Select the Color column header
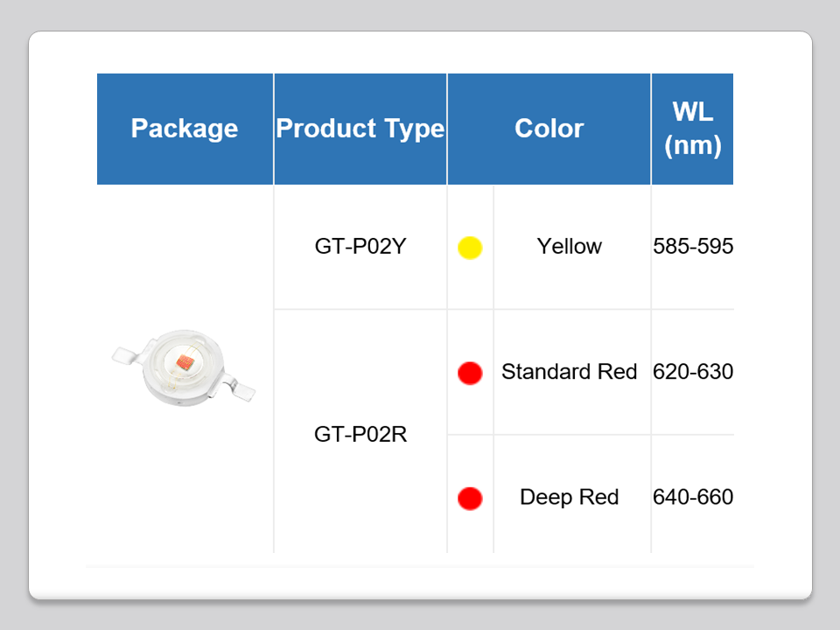Viewport: 840px width, 630px height. [x=549, y=129]
